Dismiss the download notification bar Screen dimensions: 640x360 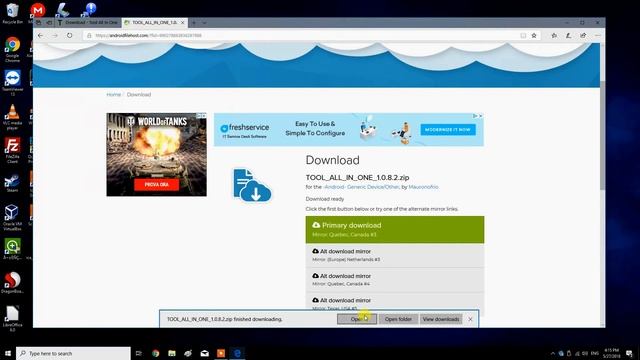[470, 319]
